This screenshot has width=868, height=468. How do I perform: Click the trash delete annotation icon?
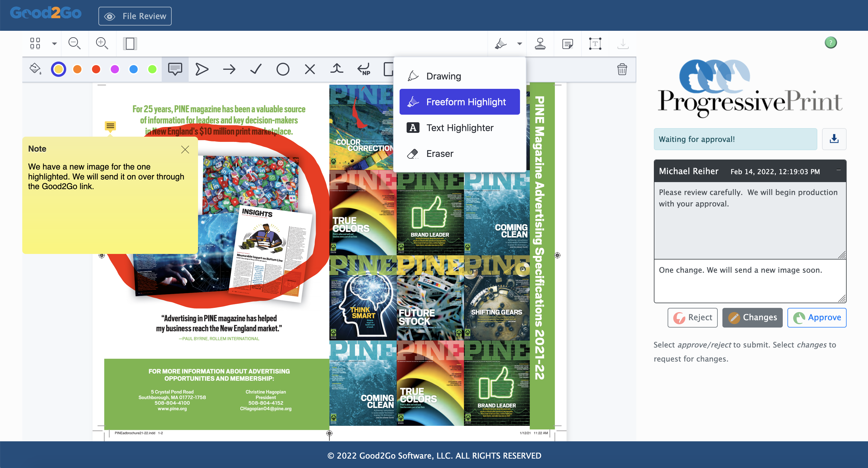622,69
